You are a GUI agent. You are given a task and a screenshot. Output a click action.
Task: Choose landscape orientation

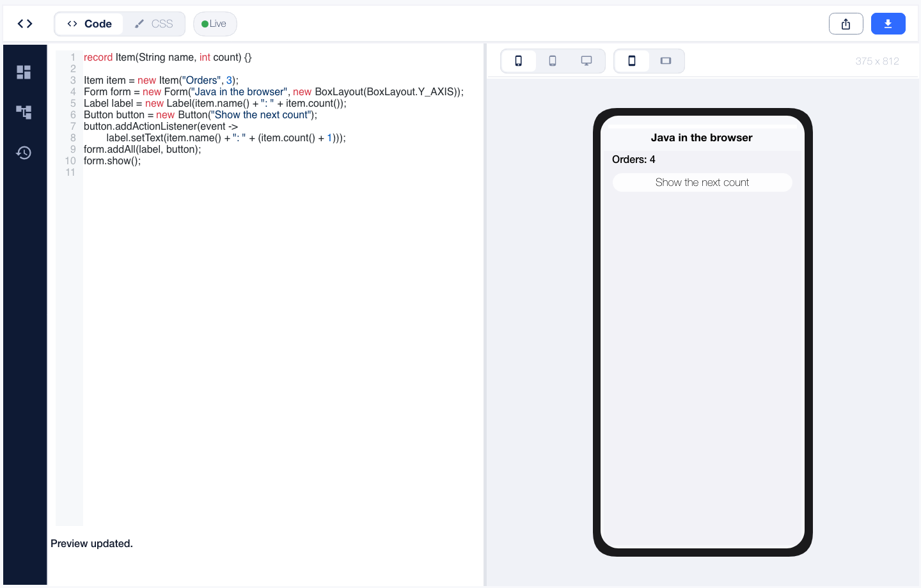point(666,61)
